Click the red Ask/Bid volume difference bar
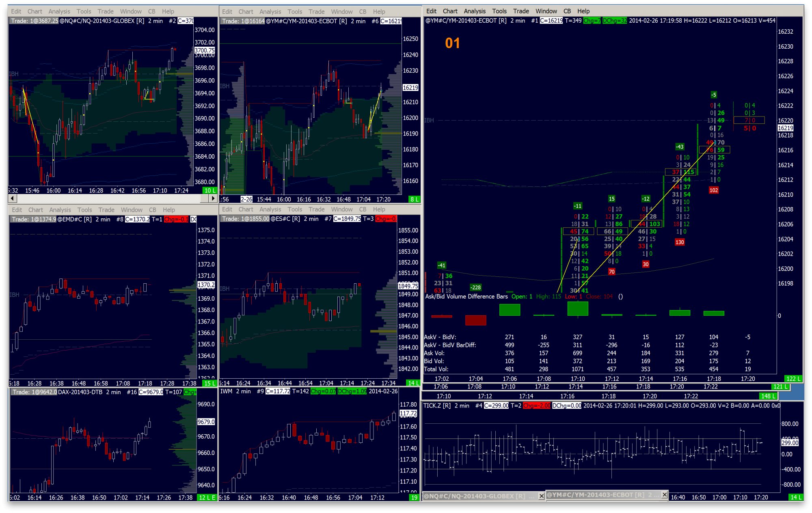812x513 pixels. coord(475,321)
